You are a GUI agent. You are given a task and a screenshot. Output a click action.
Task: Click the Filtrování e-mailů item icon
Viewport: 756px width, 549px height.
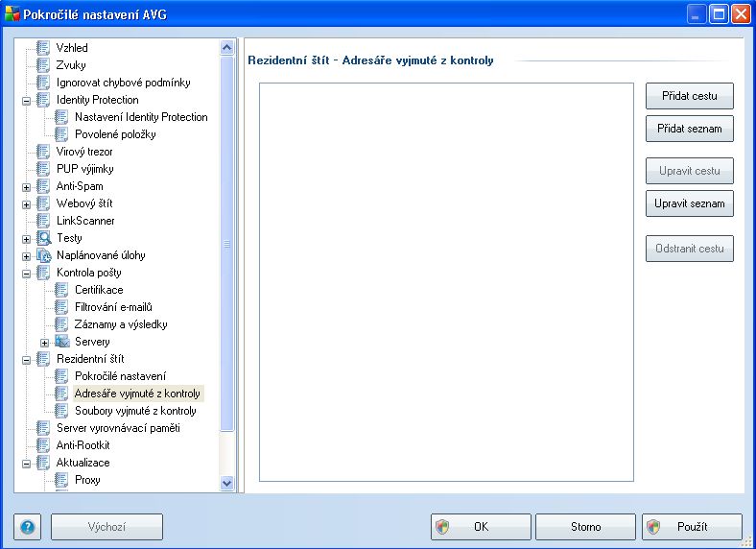tap(61, 307)
